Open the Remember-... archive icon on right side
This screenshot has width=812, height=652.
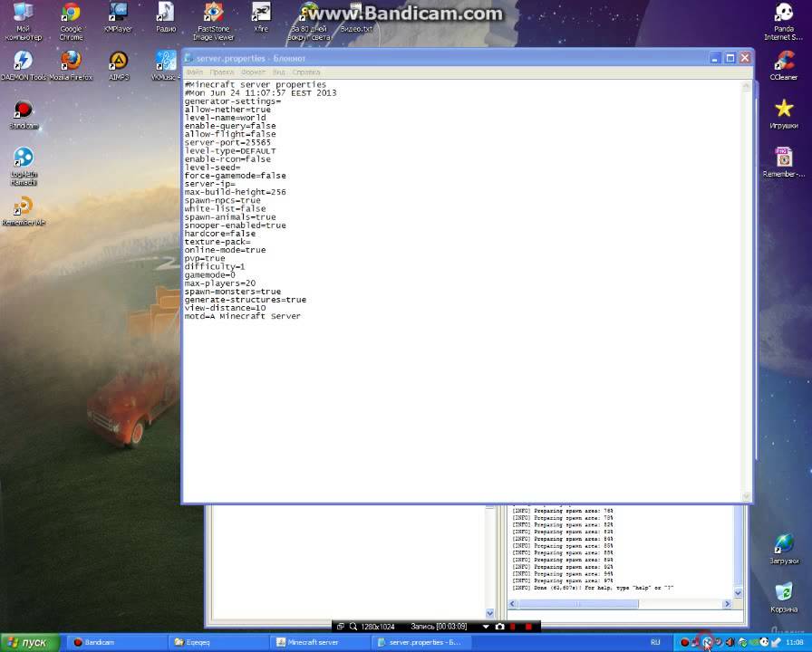click(784, 162)
